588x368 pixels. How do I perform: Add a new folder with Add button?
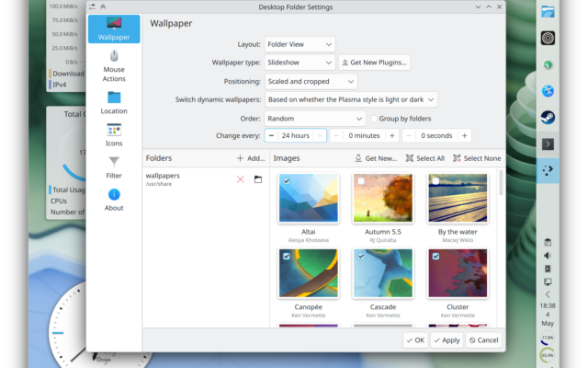coord(251,158)
